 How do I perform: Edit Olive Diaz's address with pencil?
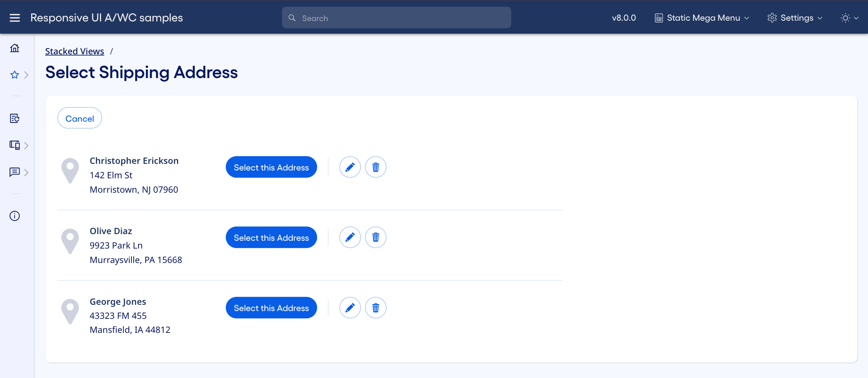point(350,237)
